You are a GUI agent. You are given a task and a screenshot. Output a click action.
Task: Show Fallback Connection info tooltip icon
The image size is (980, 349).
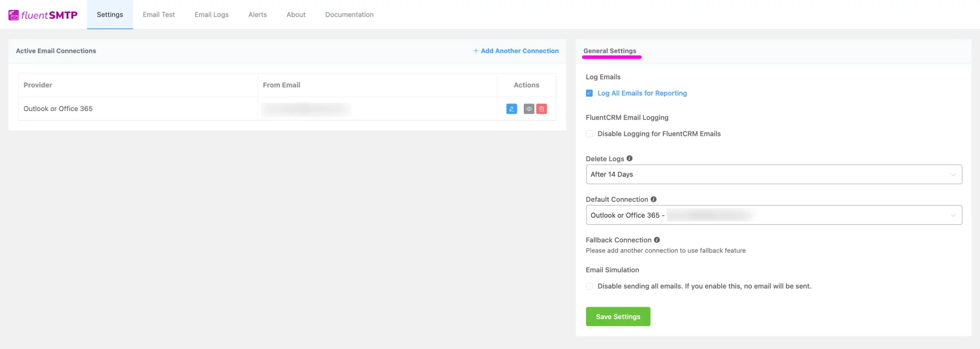click(657, 240)
